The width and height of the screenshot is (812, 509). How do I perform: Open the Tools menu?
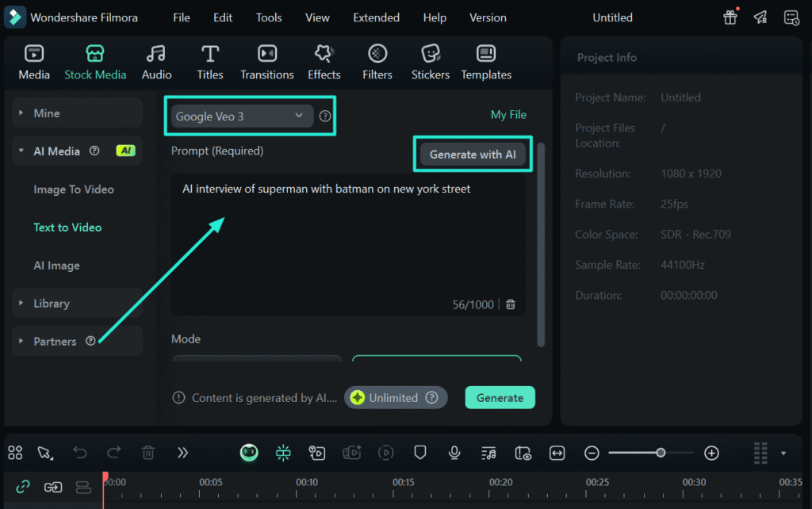point(269,17)
